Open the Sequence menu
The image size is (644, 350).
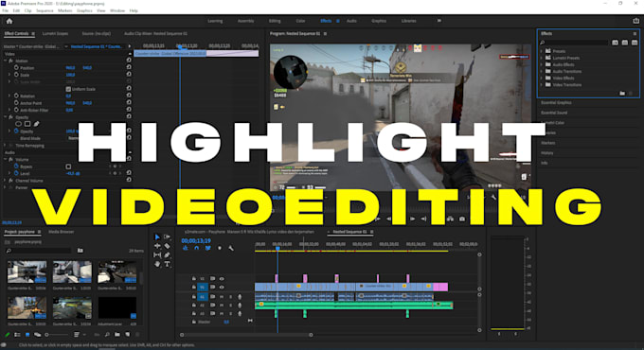[45, 10]
